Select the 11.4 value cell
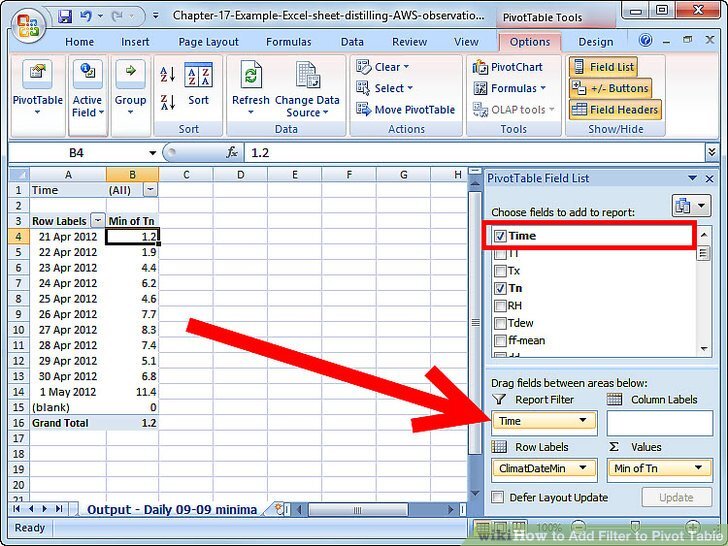Viewport: 728px width, 546px height. click(132, 392)
